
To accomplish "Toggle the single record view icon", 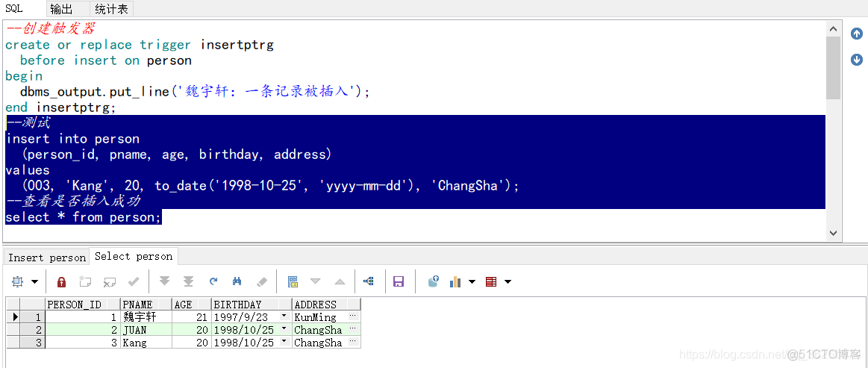I will click(293, 281).
